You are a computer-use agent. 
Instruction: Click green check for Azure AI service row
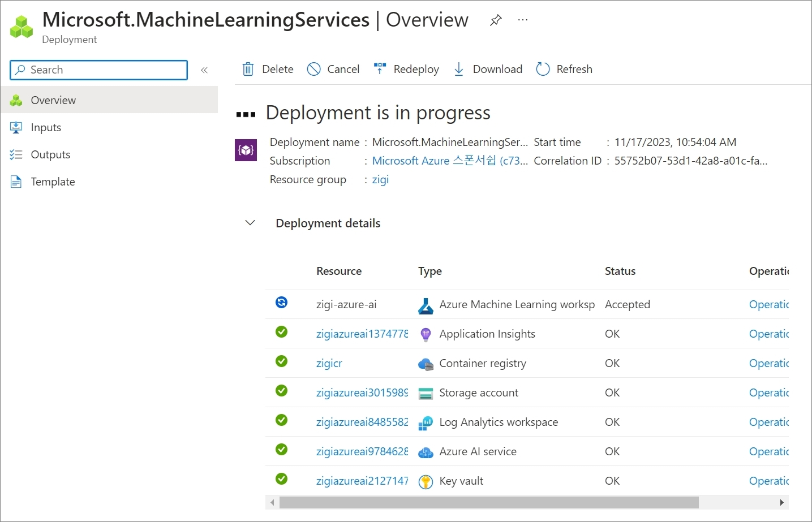click(281, 449)
